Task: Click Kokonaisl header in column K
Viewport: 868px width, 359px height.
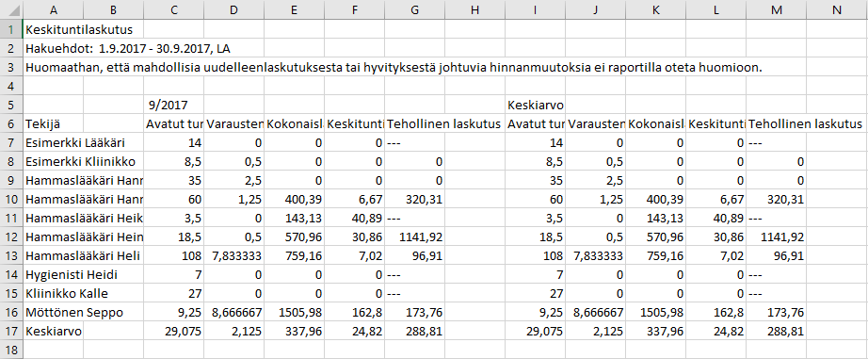Action: (656, 123)
